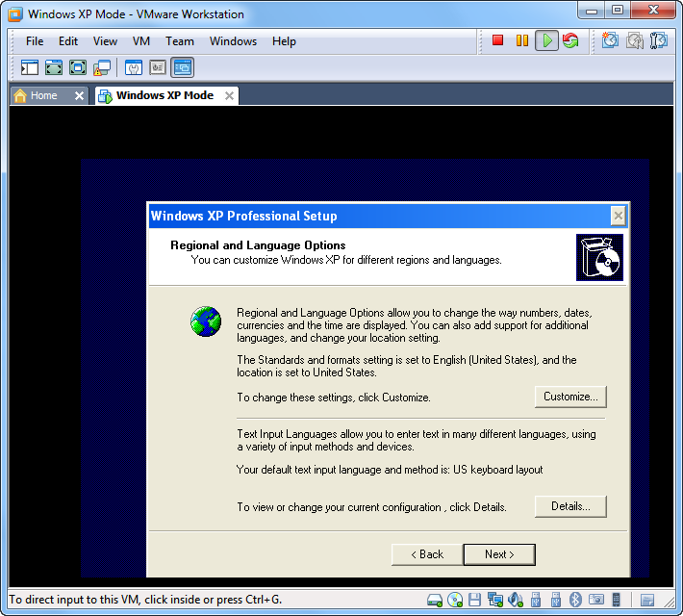Image resolution: width=683 pixels, height=616 pixels.
Task: Click the 'Regional and Language Options' heading
Action: 258,245
